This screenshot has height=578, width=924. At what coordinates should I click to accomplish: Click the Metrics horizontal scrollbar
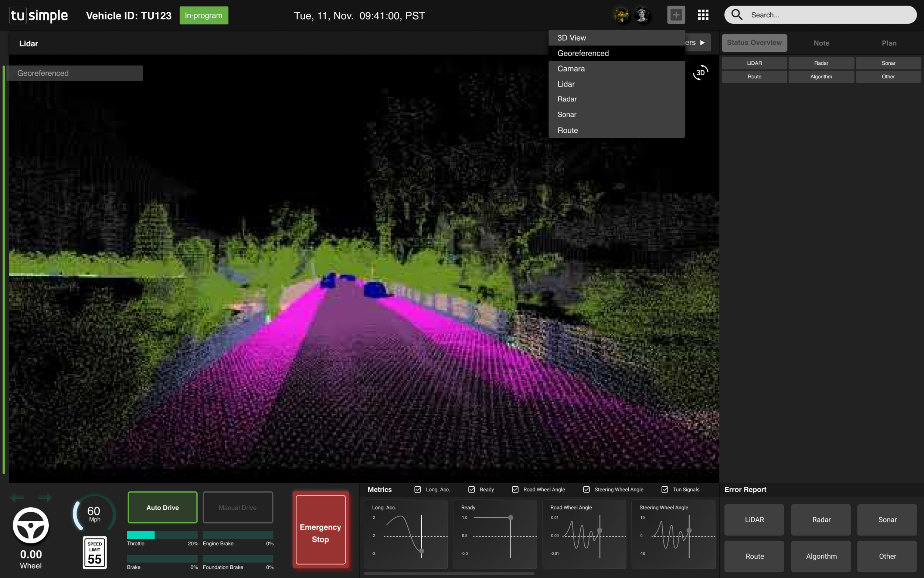[449, 573]
